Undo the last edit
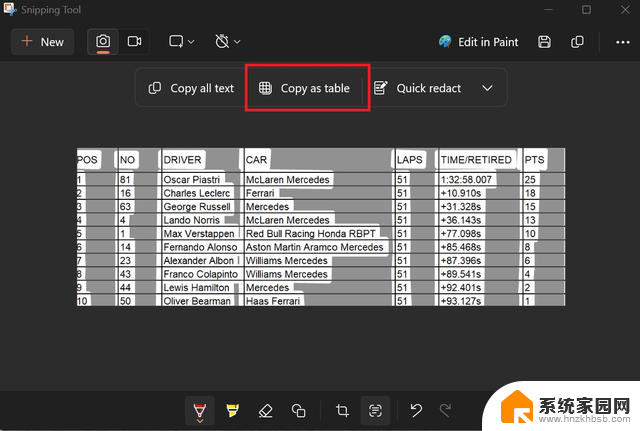This screenshot has height=431, width=640. click(416, 410)
